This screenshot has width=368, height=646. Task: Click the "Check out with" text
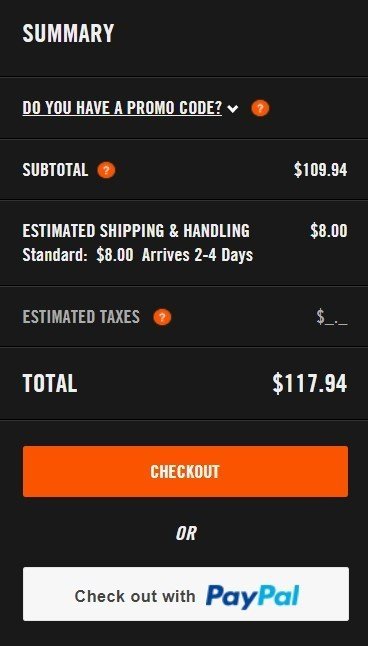click(x=135, y=596)
